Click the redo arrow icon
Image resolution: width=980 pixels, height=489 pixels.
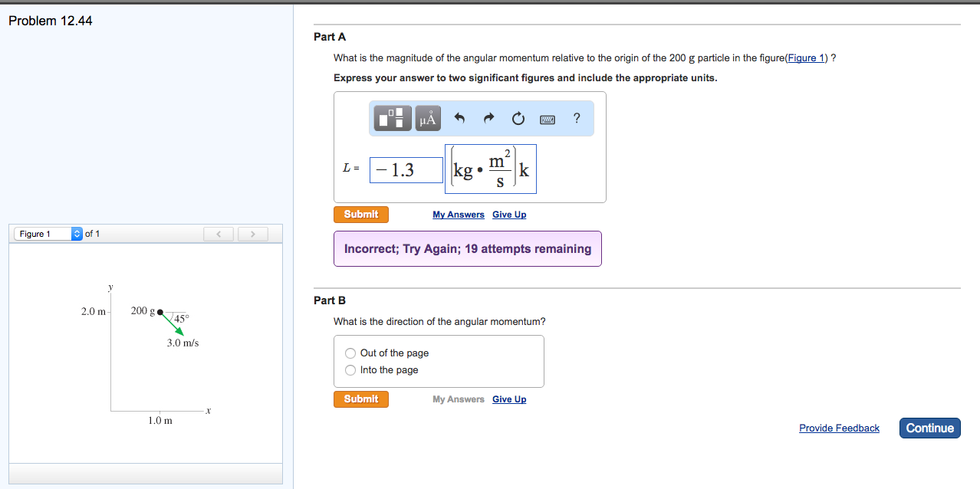489,118
